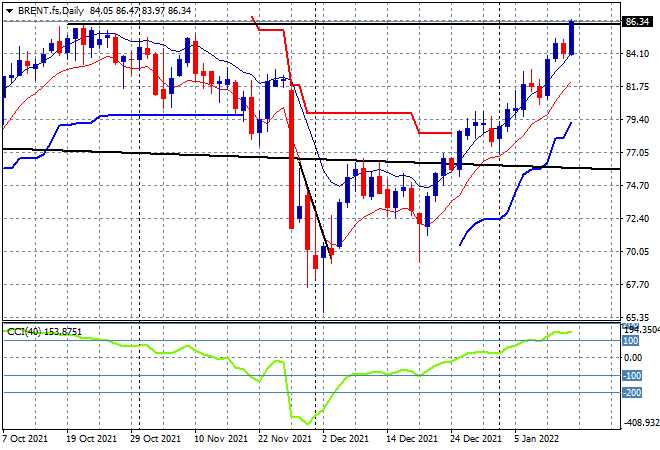
Task: Select the CCI -100 level label
Action: pyautogui.click(x=632, y=375)
